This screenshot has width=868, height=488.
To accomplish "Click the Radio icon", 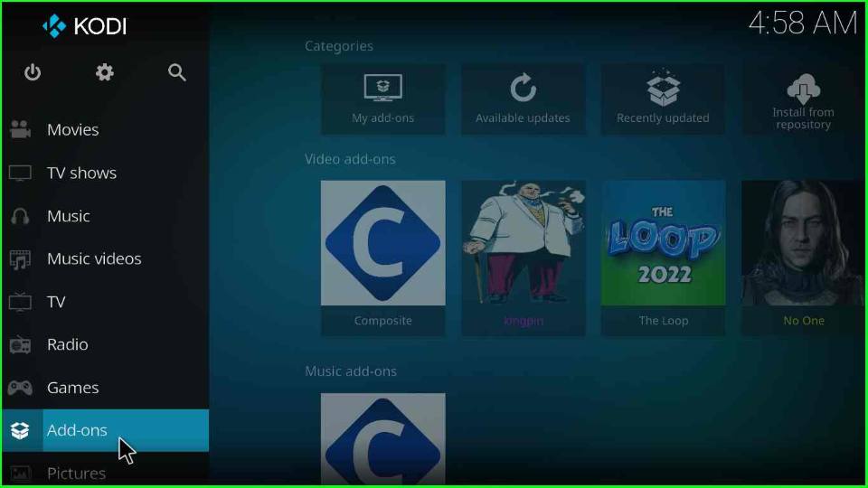I will click(21, 344).
